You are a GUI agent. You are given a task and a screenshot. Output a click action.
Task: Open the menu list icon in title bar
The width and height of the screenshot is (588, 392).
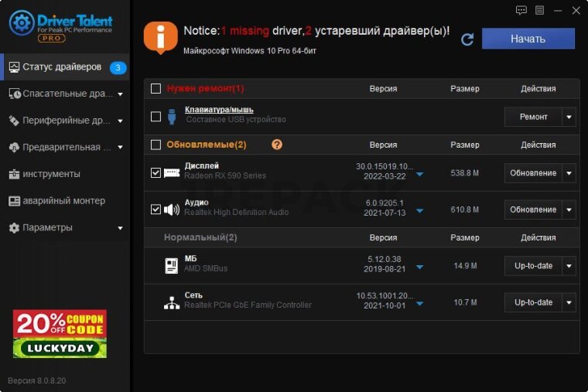pos(539,11)
